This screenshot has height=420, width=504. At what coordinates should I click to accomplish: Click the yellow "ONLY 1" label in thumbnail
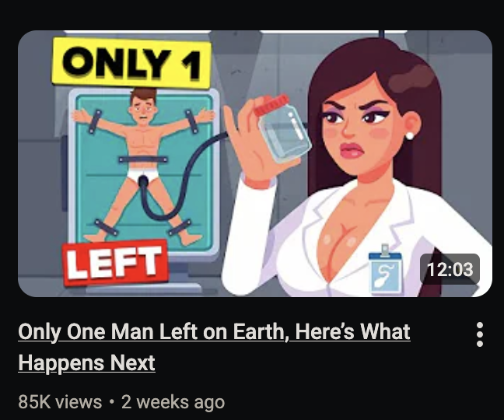[x=131, y=63]
